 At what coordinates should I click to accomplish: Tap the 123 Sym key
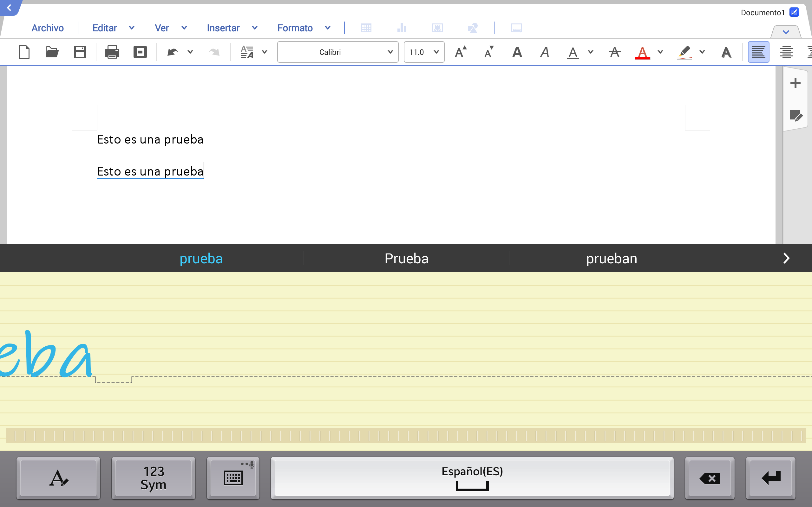click(x=153, y=478)
